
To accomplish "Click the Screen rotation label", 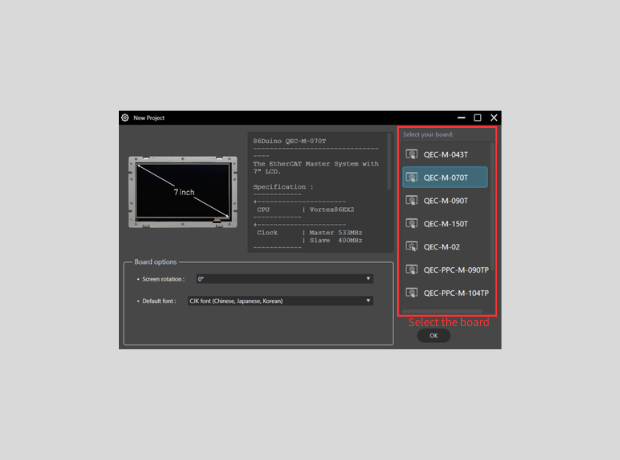I will point(163,279).
